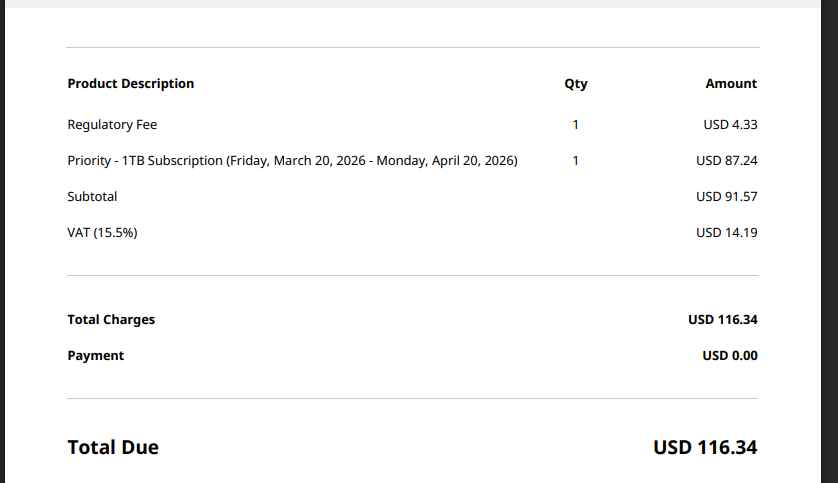Click the USD 0.00 payment amount

point(730,356)
